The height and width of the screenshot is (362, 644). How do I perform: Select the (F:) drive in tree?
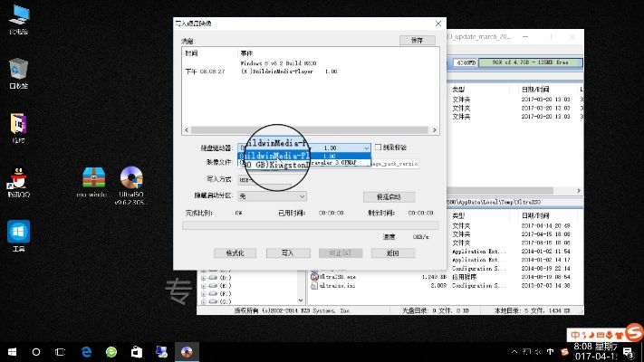225,294
